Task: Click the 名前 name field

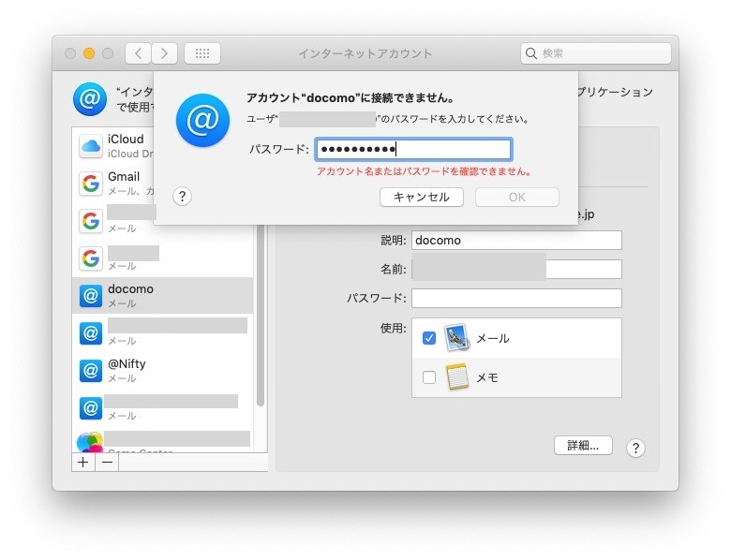Action: [516, 269]
